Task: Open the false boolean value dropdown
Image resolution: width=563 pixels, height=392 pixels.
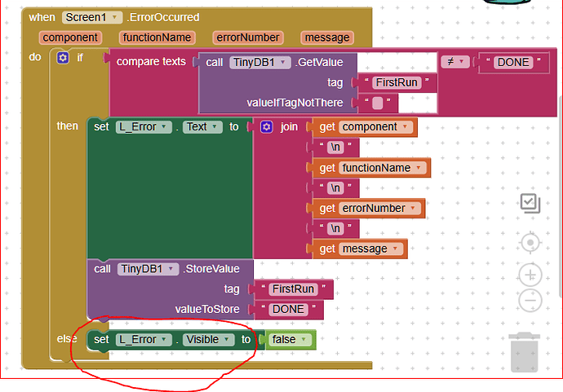Action: click(290, 340)
